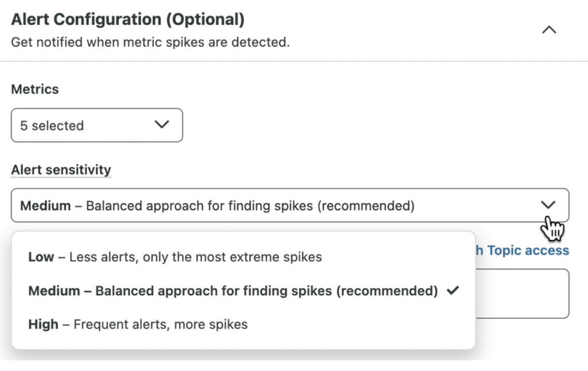Click the dotted-underlined Alert sensitivity label
588x371 pixels.
click(61, 170)
